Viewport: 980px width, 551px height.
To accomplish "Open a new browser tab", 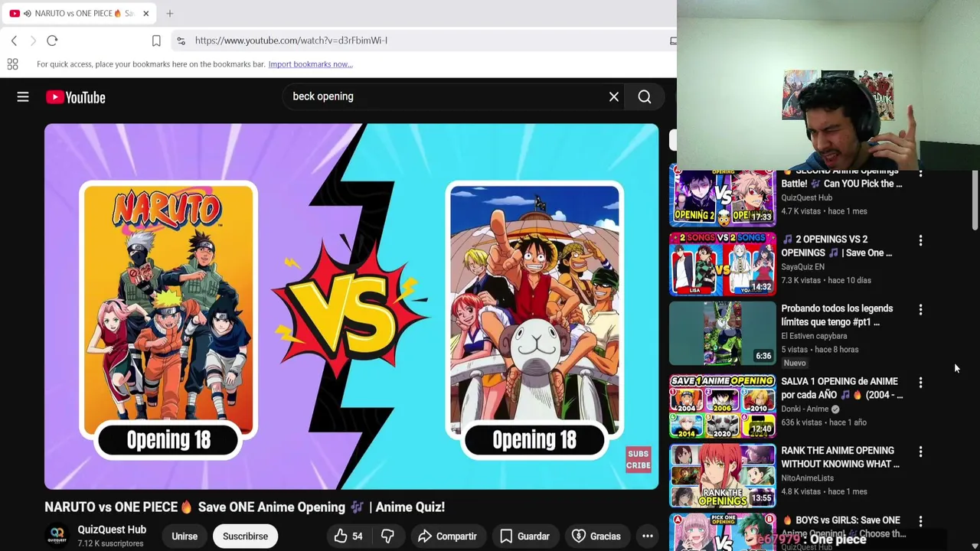I will pos(170,13).
